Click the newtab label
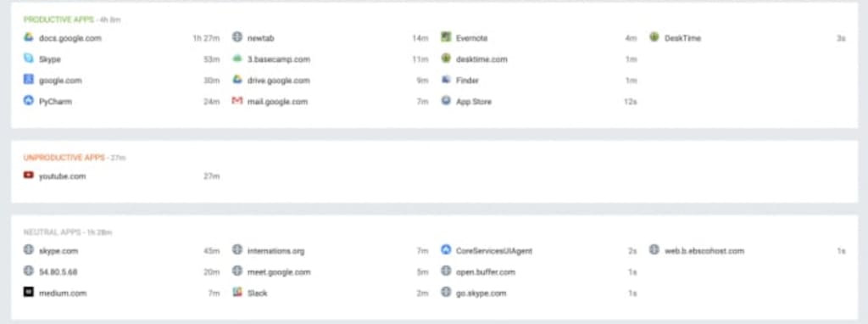868x324 pixels. tap(261, 38)
